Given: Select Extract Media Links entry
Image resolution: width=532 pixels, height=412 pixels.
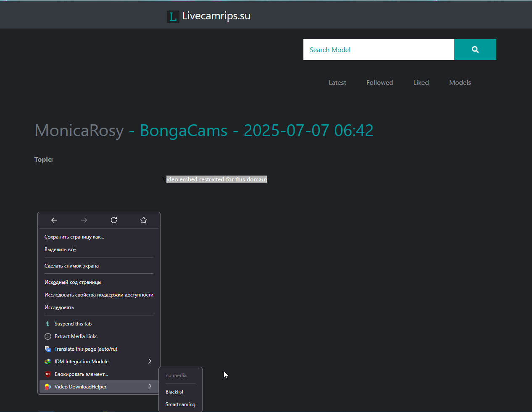Looking at the screenshot, I should (99, 336).
